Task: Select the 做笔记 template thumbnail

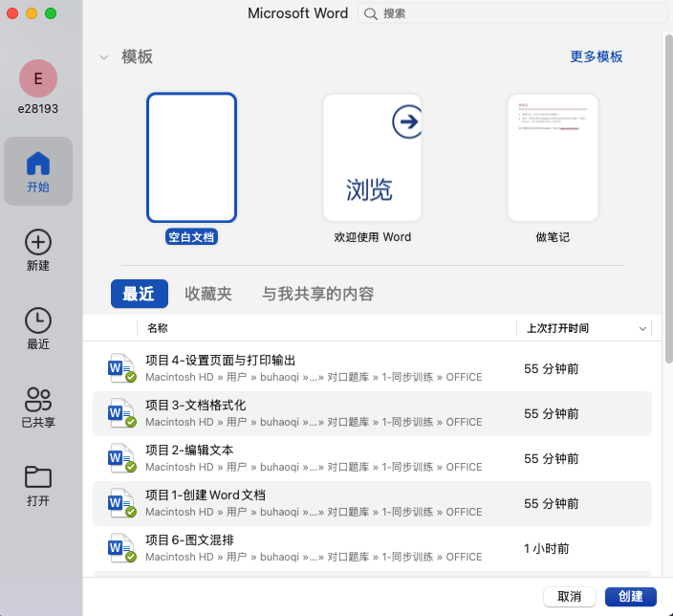Action: tap(553, 158)
